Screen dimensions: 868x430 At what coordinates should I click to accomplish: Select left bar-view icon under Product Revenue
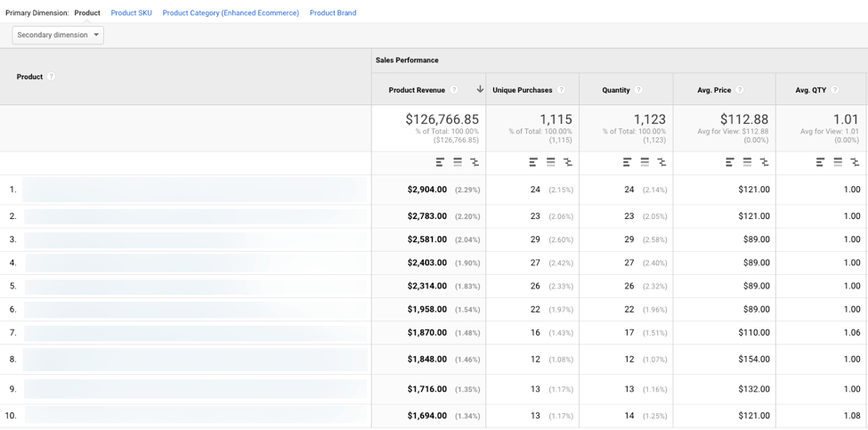[440, 162]
